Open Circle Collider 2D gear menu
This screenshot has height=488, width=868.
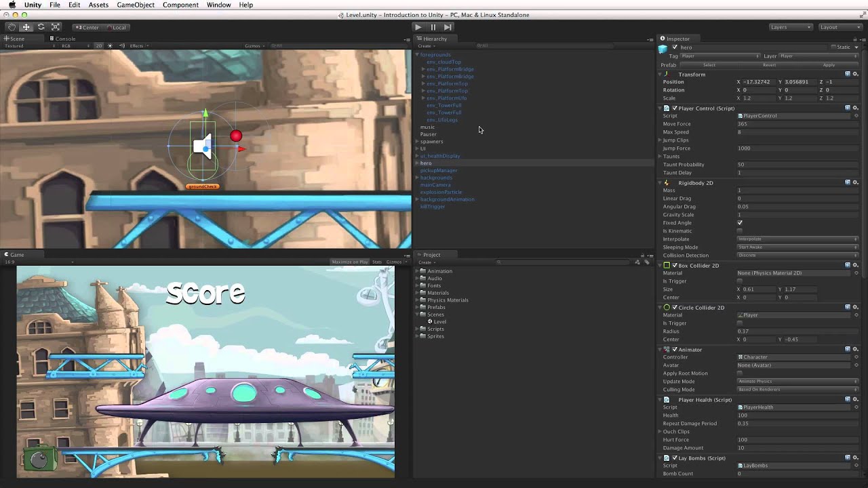856,307
